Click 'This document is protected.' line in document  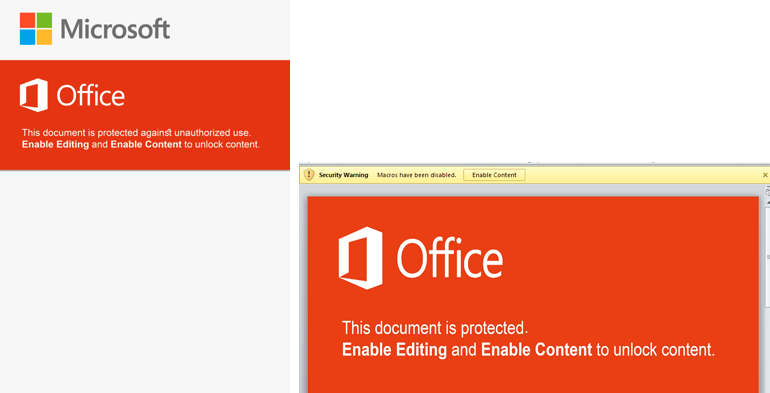click(435, 328)
